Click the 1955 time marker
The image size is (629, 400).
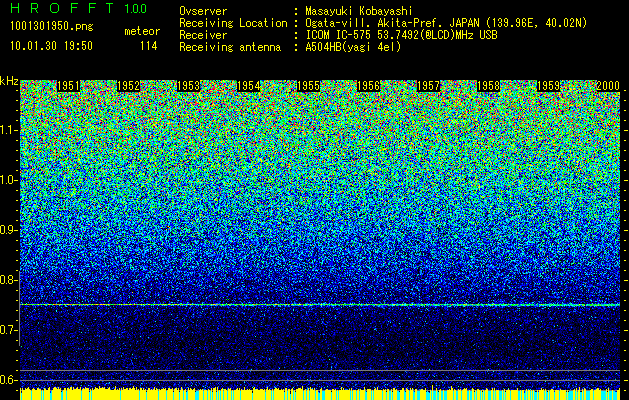pyautogui.click(x=308, y=86)
